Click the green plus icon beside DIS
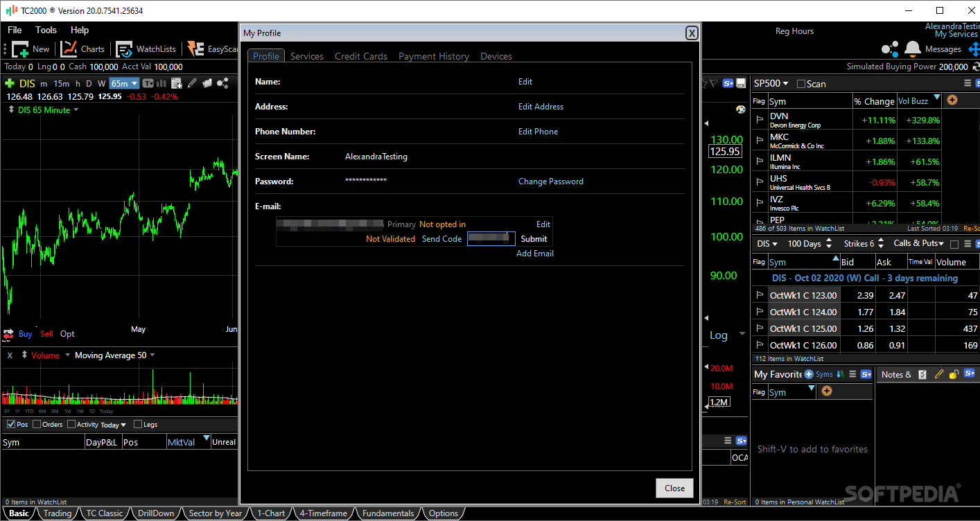The height and width of the screenshot is (521, 980). tap(10, 83)
